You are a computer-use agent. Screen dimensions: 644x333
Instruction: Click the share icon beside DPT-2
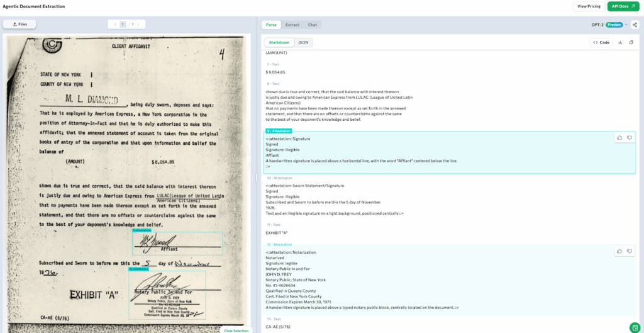(635, 25)
